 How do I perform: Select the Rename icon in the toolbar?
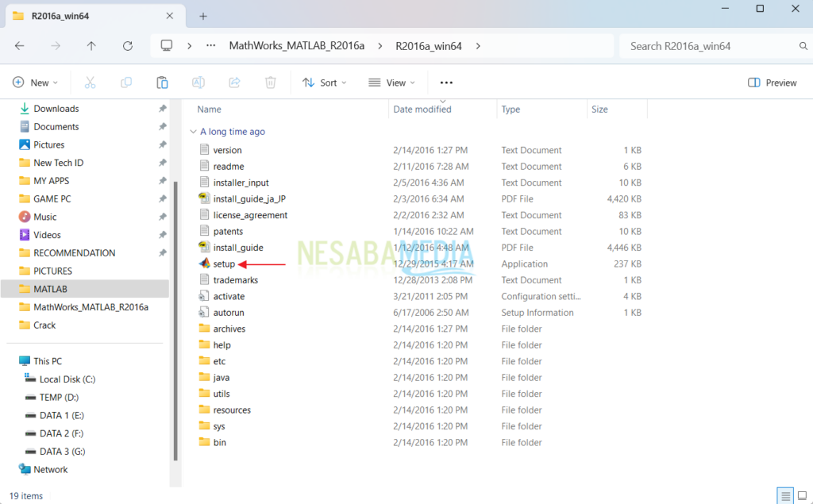pos(198,82)
